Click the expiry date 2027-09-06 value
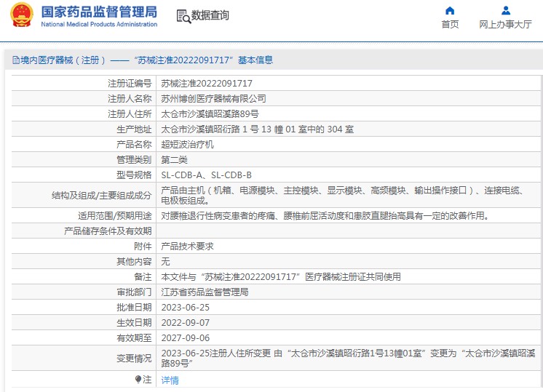 pyautogui.click(x=185, y=337)
